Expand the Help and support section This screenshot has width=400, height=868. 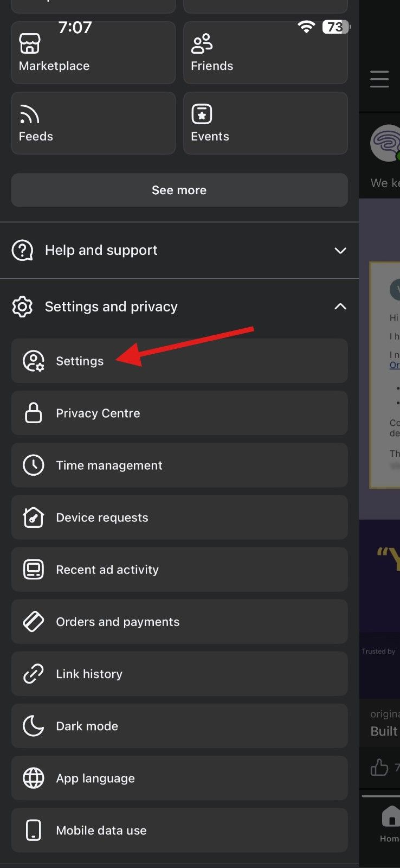[x=340, y=250]
